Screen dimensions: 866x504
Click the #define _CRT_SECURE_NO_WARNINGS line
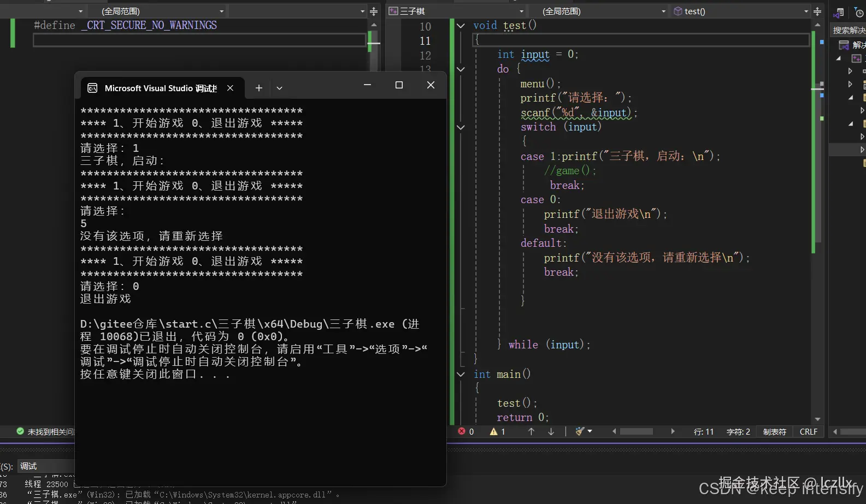[x=126, y=26]
